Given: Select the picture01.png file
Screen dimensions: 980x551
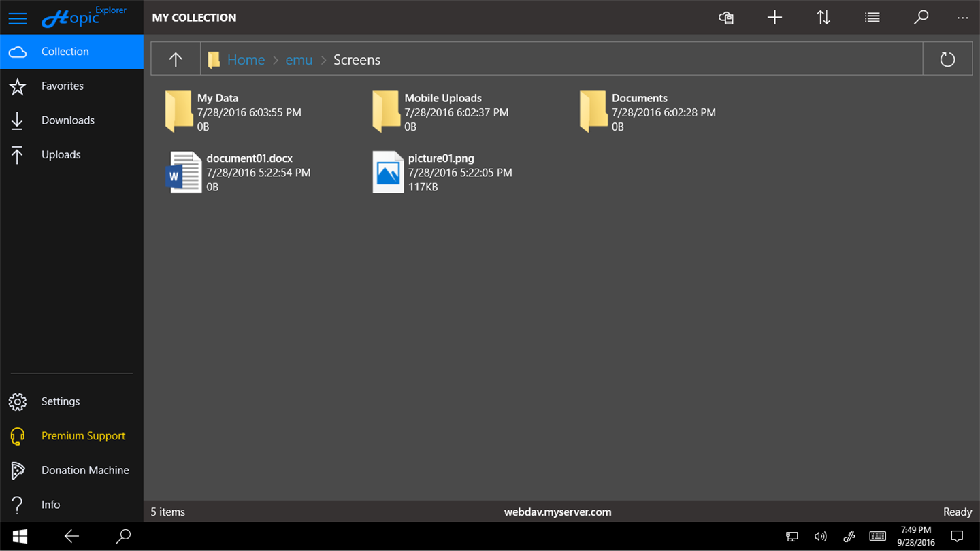Looking at the screenshot, I should (x=442, y=172).
